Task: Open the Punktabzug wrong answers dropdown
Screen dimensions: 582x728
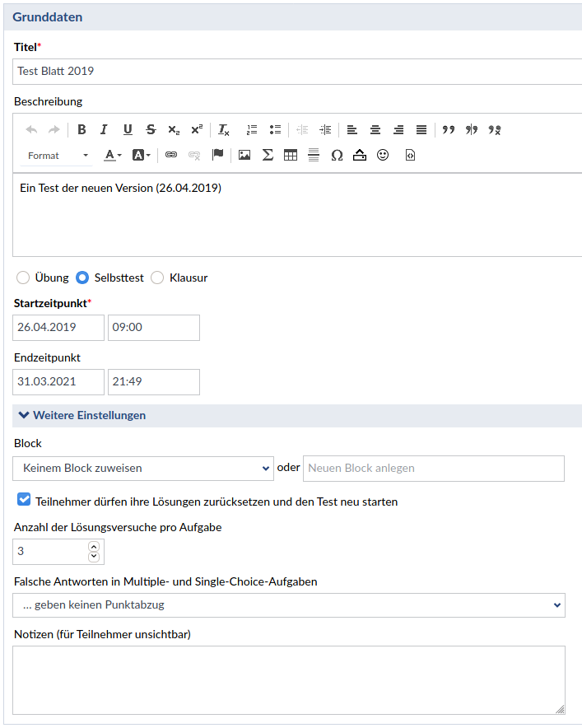Action: (288, 604)
